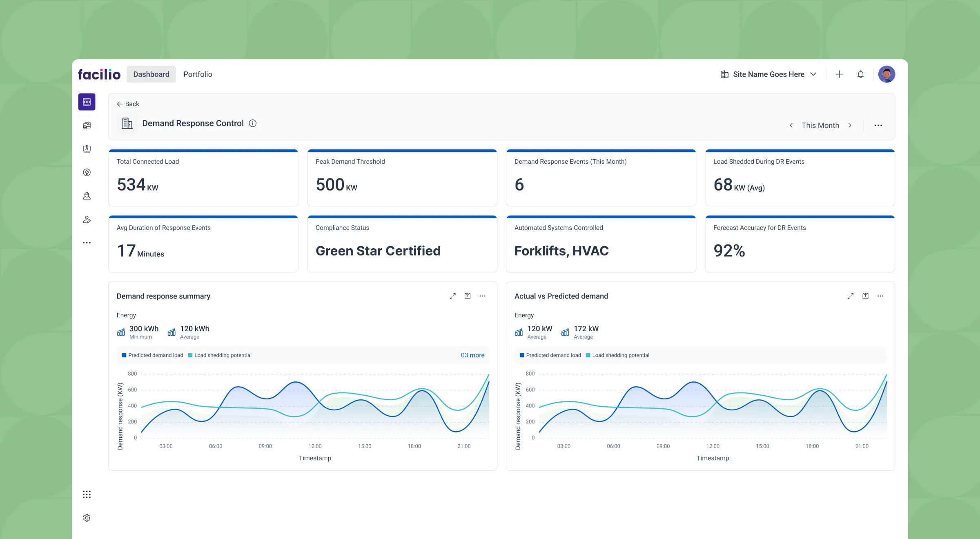Image resolution: width=980 pixels, height=539 pixels.
Task: Click the 92% forecast accuracy value
Action: [729, 251]
